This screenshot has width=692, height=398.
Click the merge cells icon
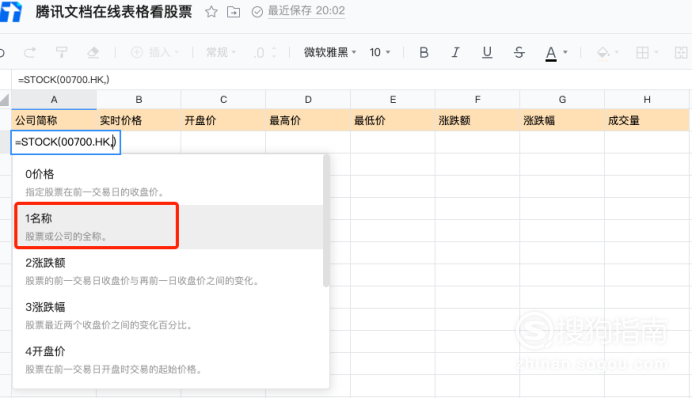click(x=681, y=53)
